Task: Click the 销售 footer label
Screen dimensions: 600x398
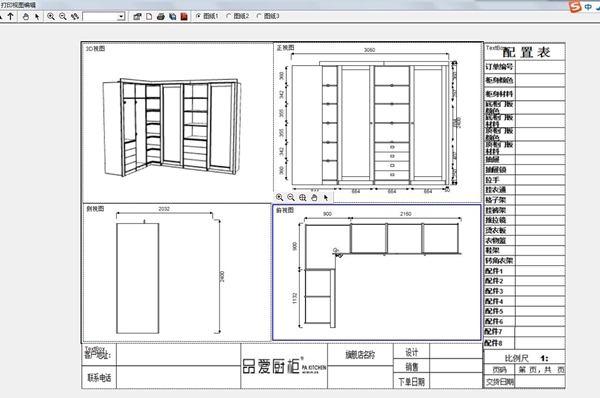Action: [412, 367]
